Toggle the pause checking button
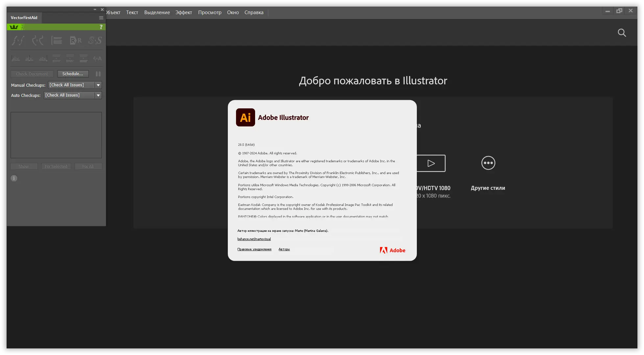This screenshot has height=355, width=644. tap(98, 74)
